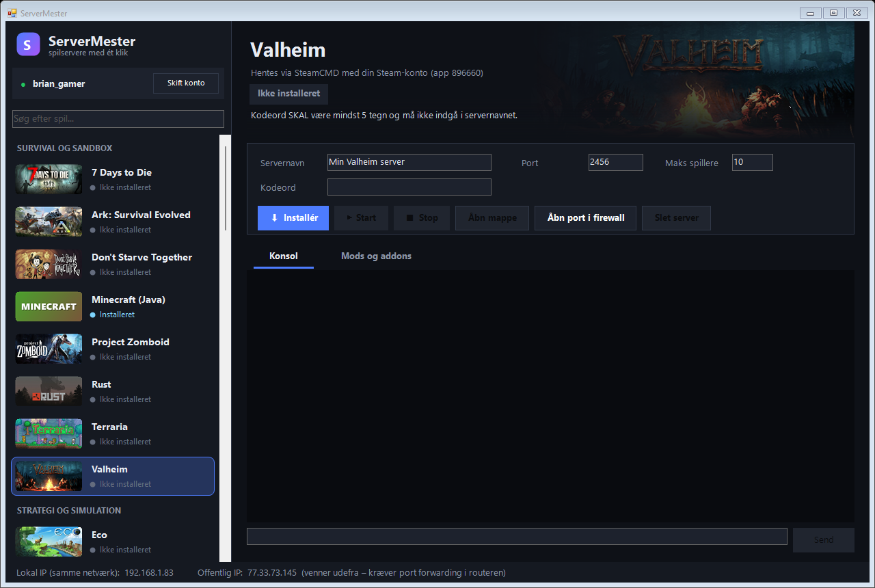Click the Send command button
Screen dimensions: 875x588
824,540
